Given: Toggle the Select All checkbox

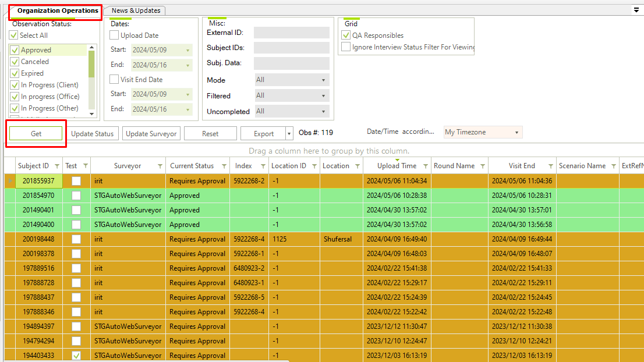Looking at the screenshot, I should [x=14, y=36].
